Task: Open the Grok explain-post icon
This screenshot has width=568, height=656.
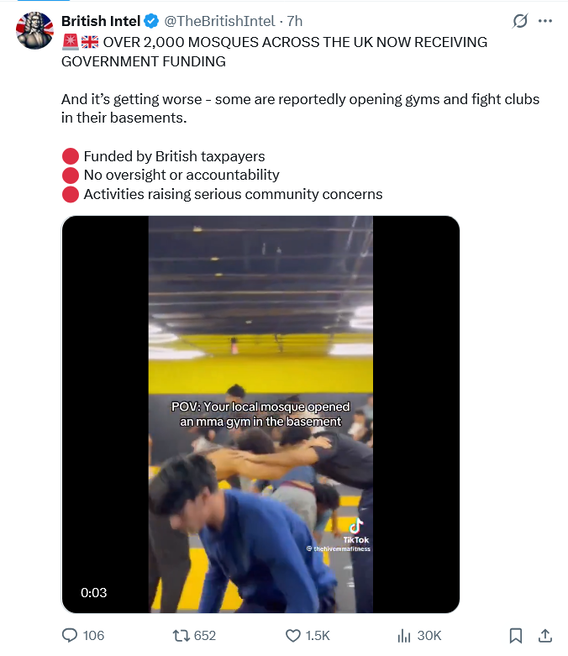Action: pos(520,21)
